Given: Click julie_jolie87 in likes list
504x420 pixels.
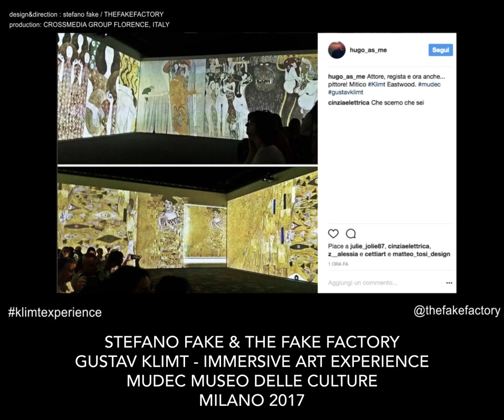Looking at the screenshot, I should tap(367, 246).
